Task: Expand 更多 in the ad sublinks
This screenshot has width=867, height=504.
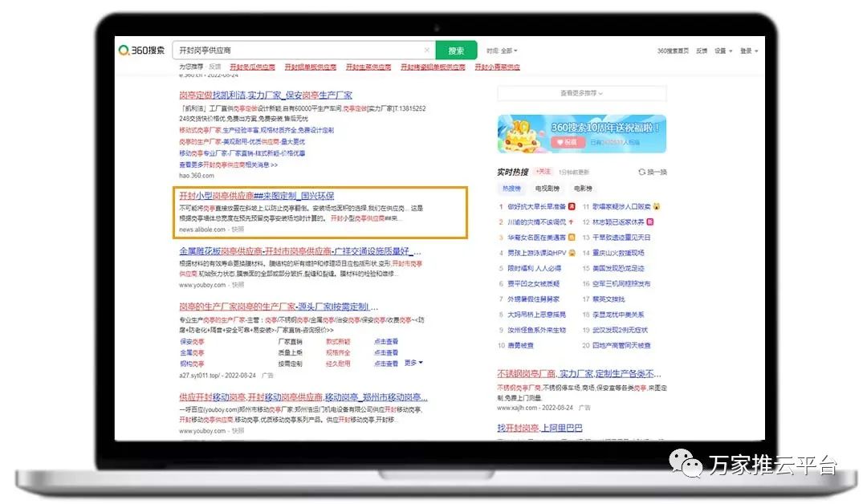Action: [x=413, y=363]
